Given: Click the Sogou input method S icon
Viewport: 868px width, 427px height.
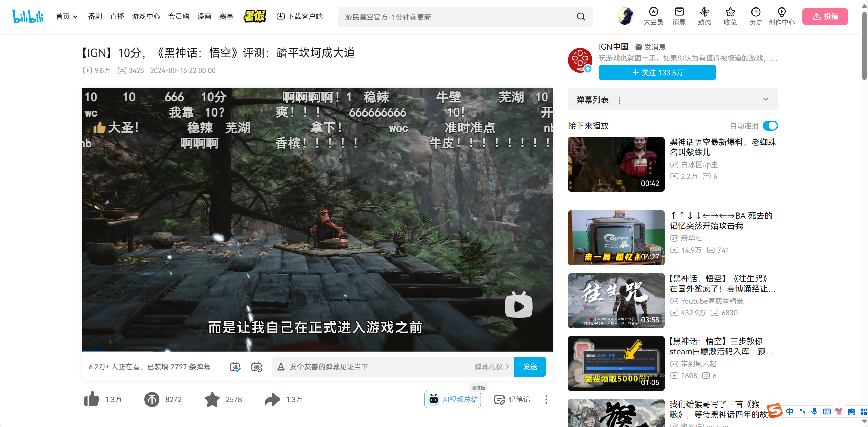Looking at the screenshot, I should tap(775, 411).
